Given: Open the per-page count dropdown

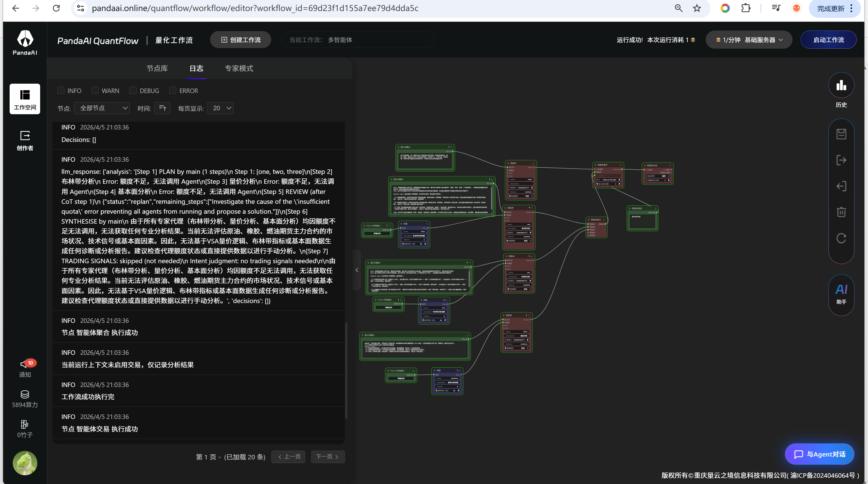Looking at the screenshot, I should (x=220, y=108).
